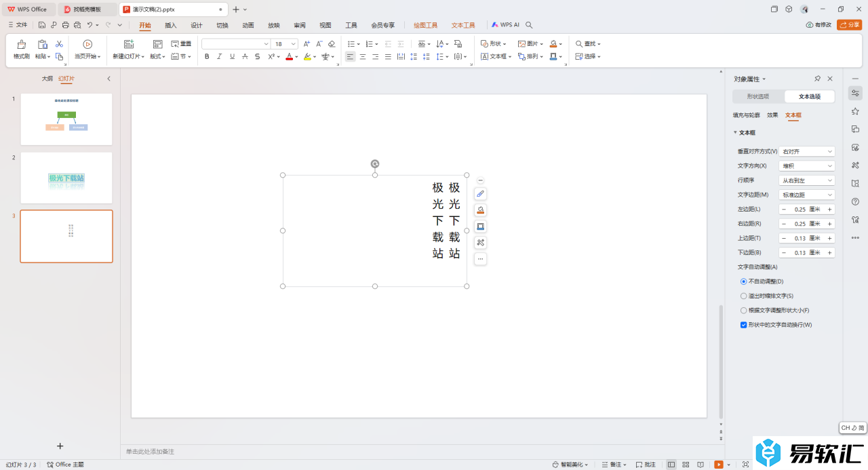Select 根据文字调整形状大小 radio option

point(744,311)
